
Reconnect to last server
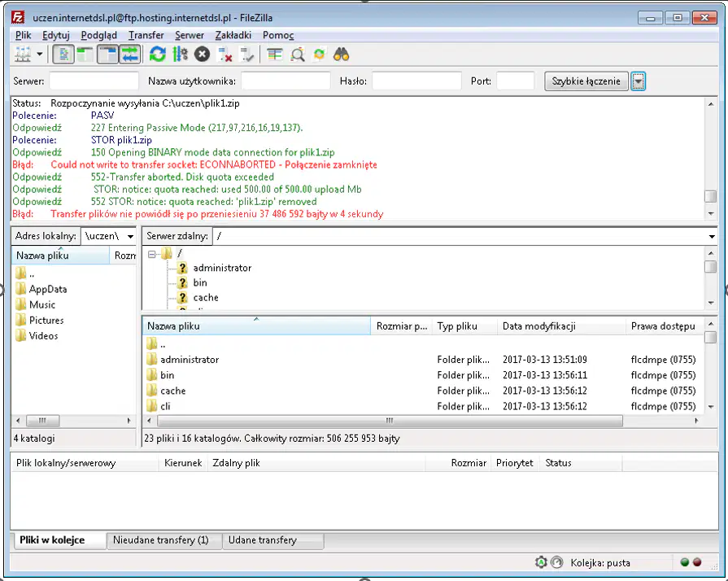pos(246,55)
